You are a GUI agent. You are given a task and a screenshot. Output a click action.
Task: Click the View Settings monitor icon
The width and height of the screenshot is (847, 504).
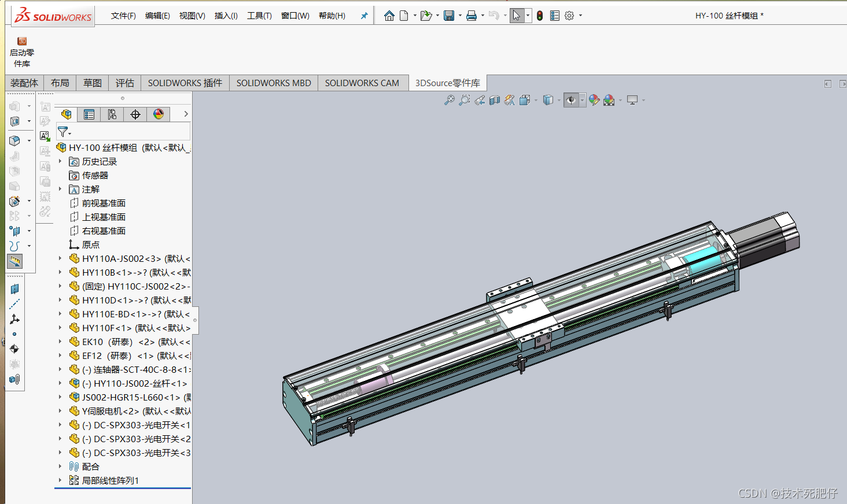pos(632,100)
